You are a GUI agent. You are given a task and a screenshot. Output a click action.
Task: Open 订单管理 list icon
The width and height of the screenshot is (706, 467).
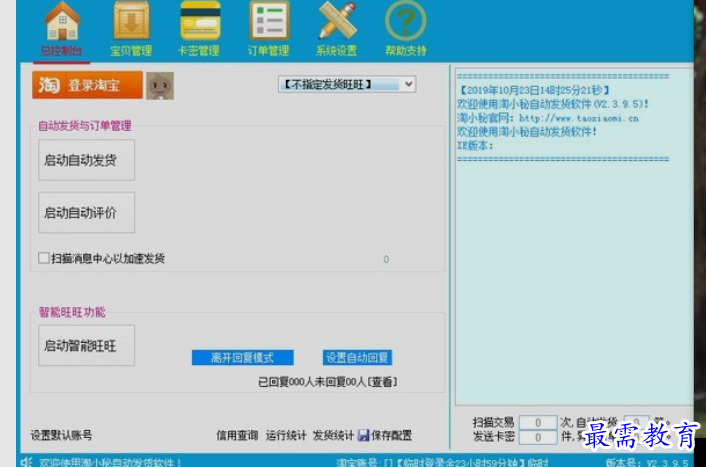tap(269, 21)
